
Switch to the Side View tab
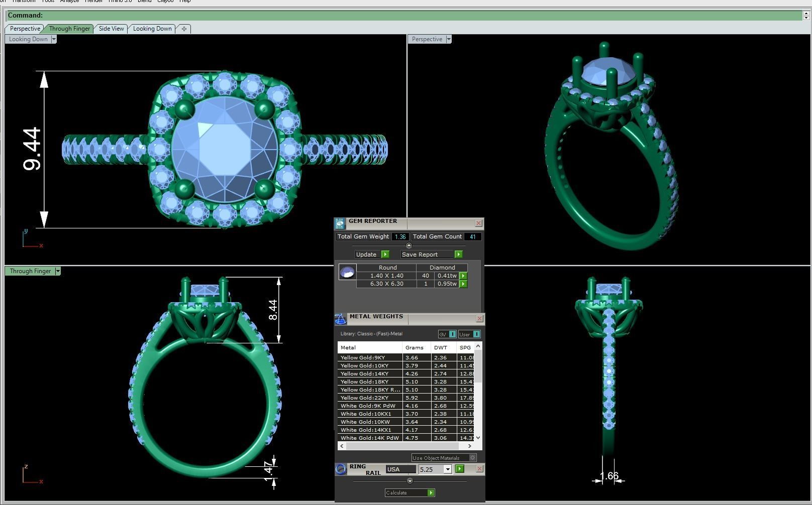(111, 29)
